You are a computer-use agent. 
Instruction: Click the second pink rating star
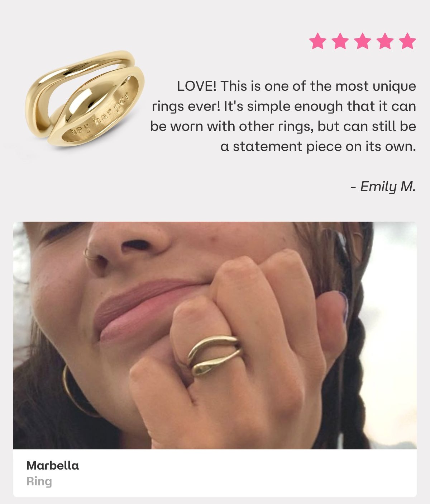340,41
